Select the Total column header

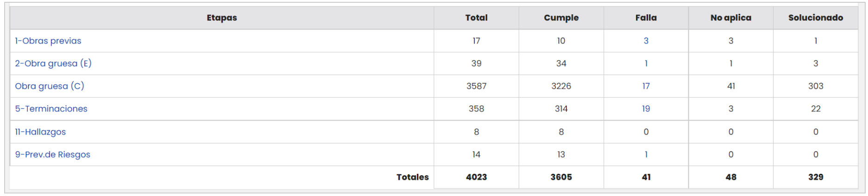pyautogui.click(x=476, y=18)
